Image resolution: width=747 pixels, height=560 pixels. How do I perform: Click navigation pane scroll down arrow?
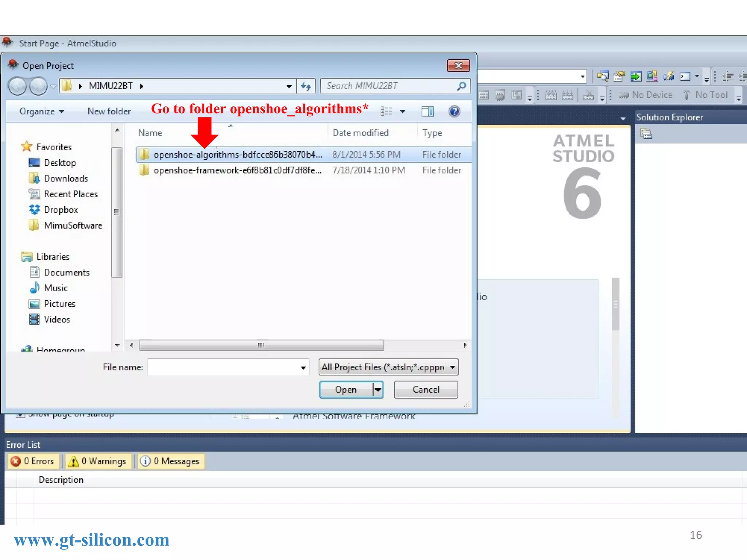117,345
